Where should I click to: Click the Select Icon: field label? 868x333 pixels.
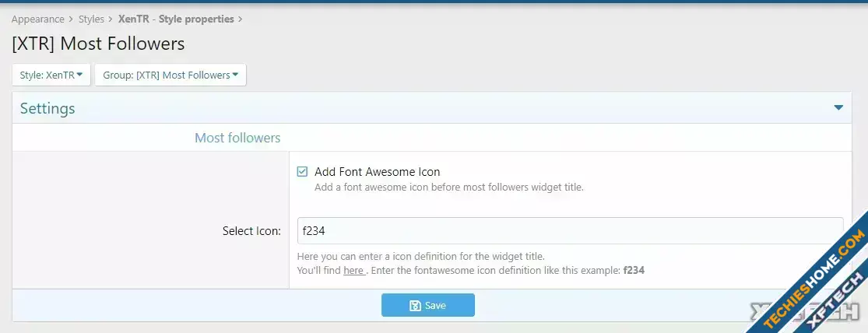click(x=251, y=231)
